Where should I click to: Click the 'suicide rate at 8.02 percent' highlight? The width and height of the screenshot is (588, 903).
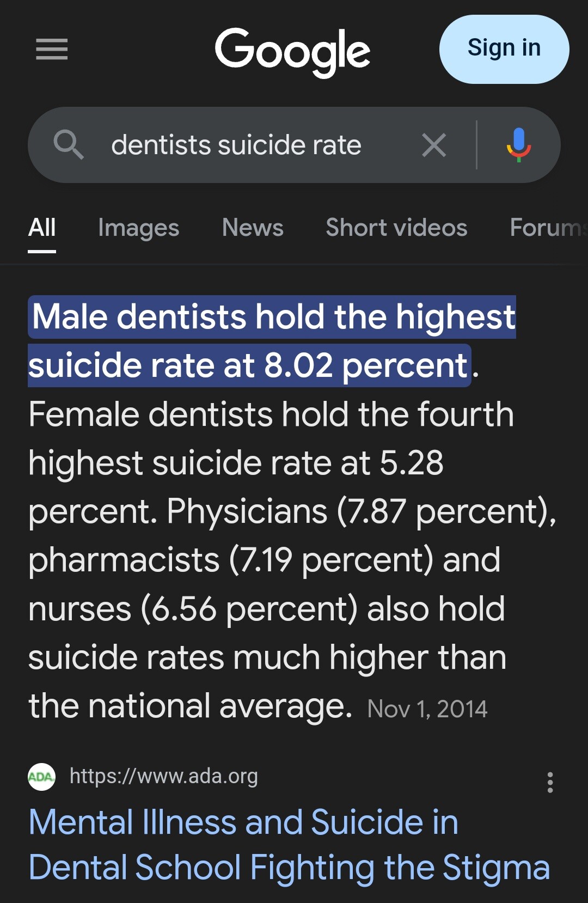click(x=249, y=365)
